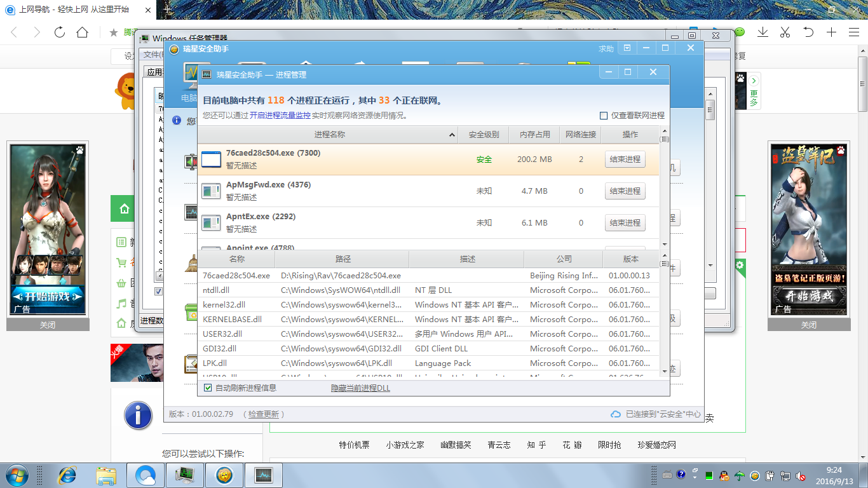End the 76caed28c504.exe process

click(625, 159)
